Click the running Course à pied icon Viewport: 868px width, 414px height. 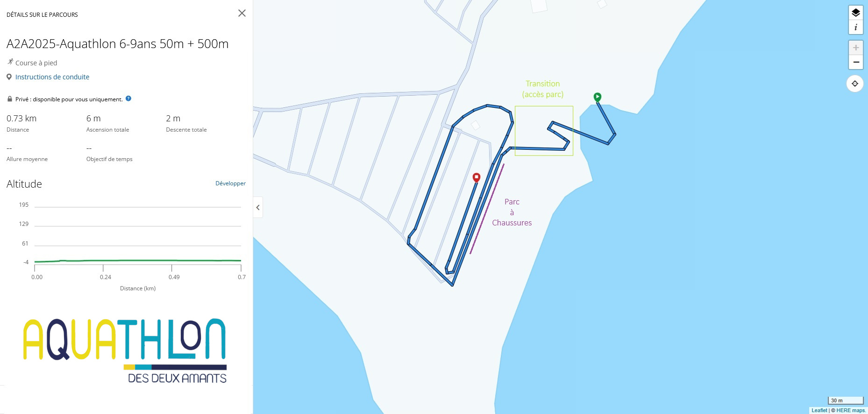coord(10,62)
